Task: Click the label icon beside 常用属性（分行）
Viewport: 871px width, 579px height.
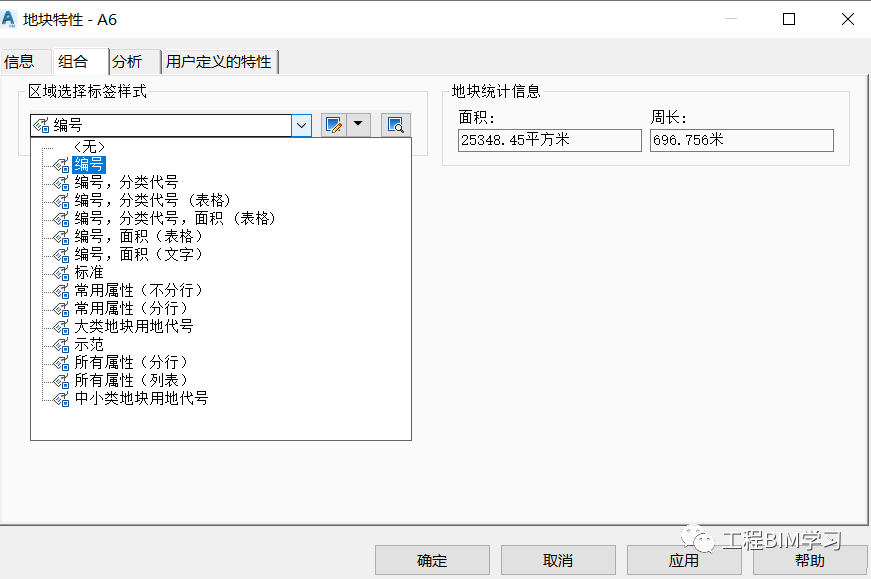Action: point(61,308)
